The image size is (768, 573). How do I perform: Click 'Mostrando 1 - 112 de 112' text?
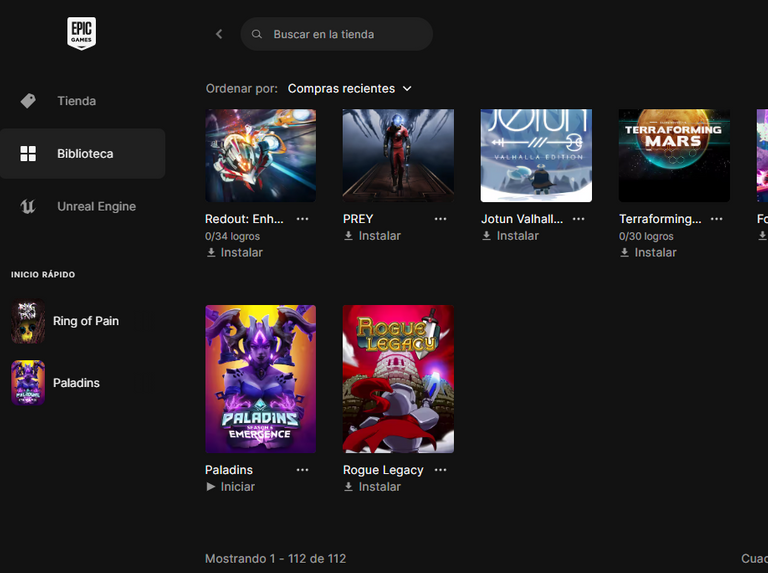point(276,559)
